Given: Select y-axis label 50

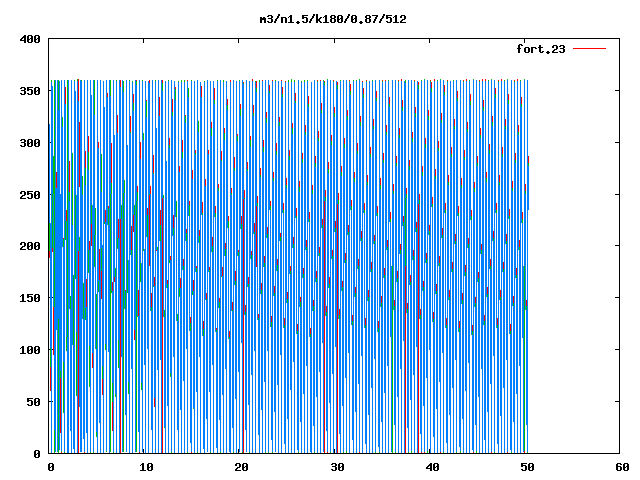Looking at the screenshot, I should [33, 402].
